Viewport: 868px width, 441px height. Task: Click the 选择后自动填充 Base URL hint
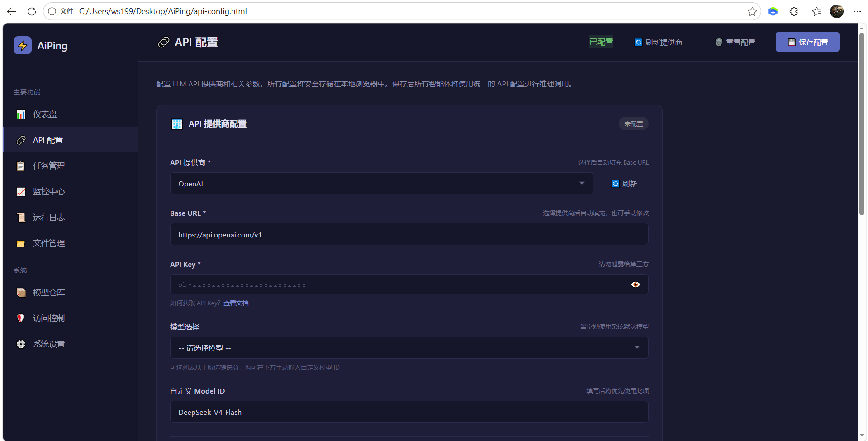click(x=613, y=162)
